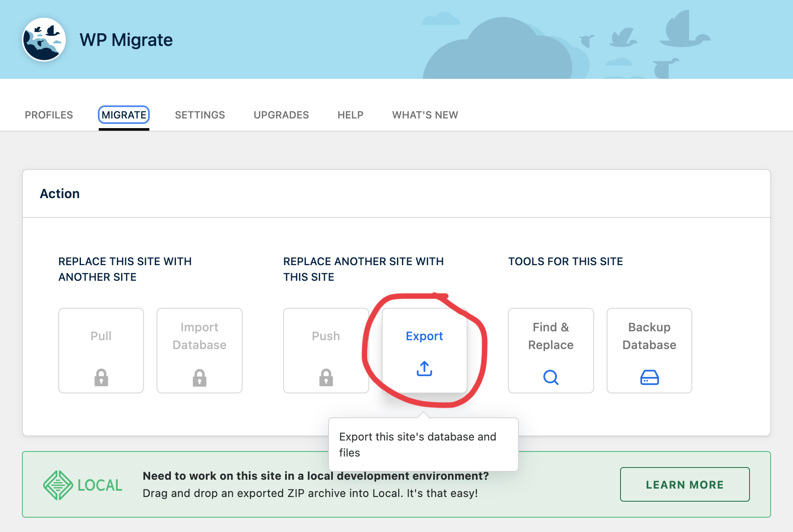Go to the Upgrades tab

coord(281,115)
